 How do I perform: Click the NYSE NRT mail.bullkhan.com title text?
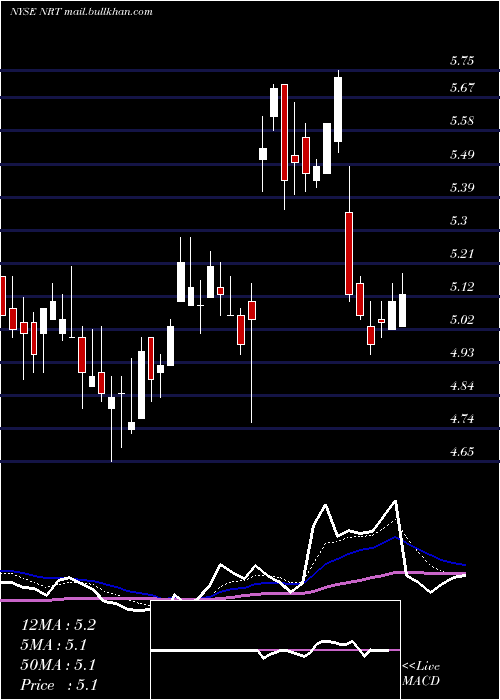(81, 12)
